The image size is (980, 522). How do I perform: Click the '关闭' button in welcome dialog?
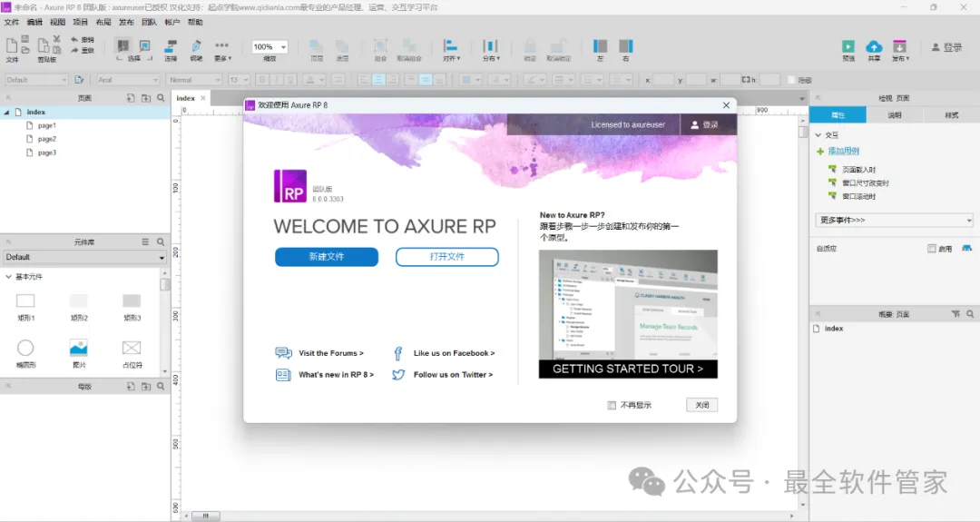click(x=701, y=405)
